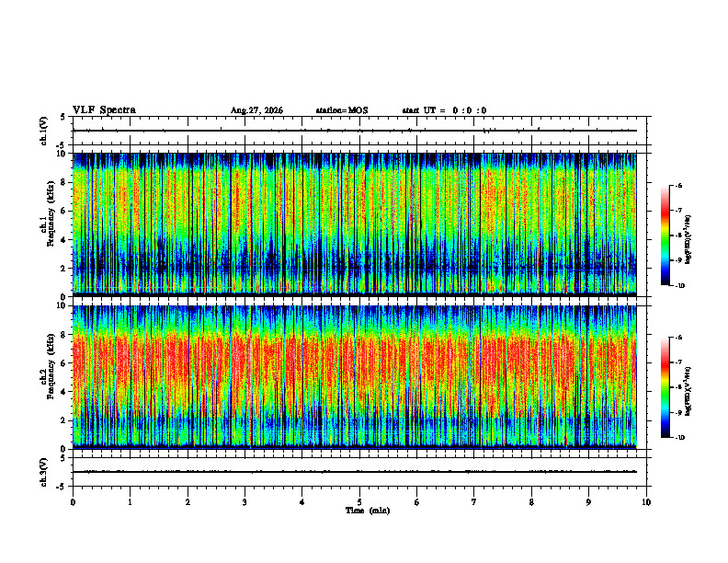728x563 pixels.
Task: Click the "8" kHz tick label of ch.1
Action: (63, 182)
